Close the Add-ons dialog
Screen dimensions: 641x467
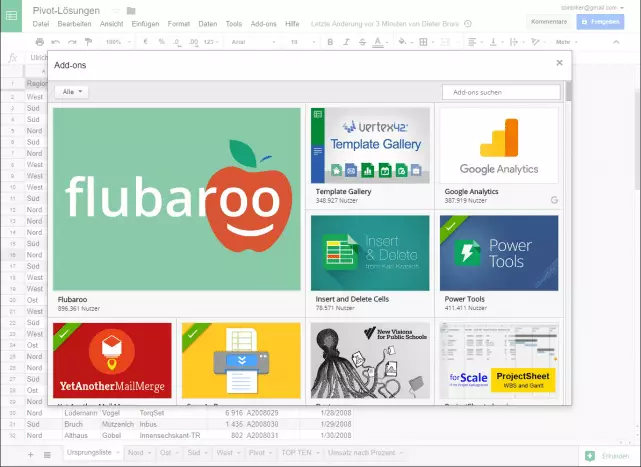(x=559, y=63)
